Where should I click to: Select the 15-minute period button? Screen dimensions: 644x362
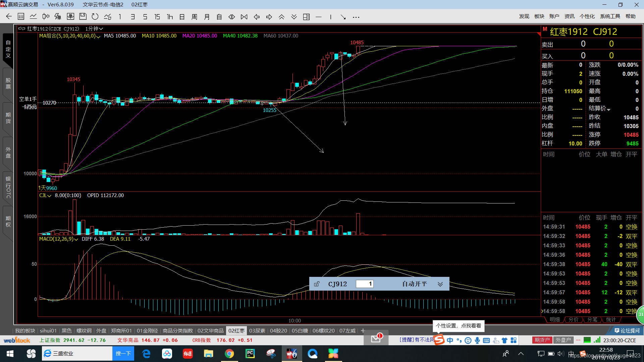click(157, 16)
